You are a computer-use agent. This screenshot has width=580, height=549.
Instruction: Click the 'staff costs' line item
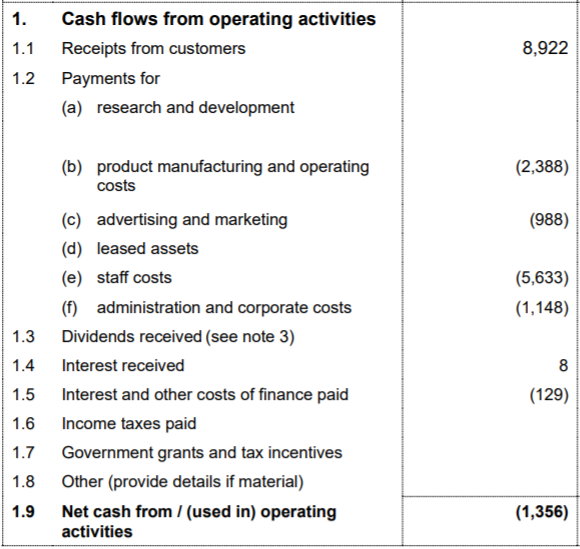pos(134,278)
